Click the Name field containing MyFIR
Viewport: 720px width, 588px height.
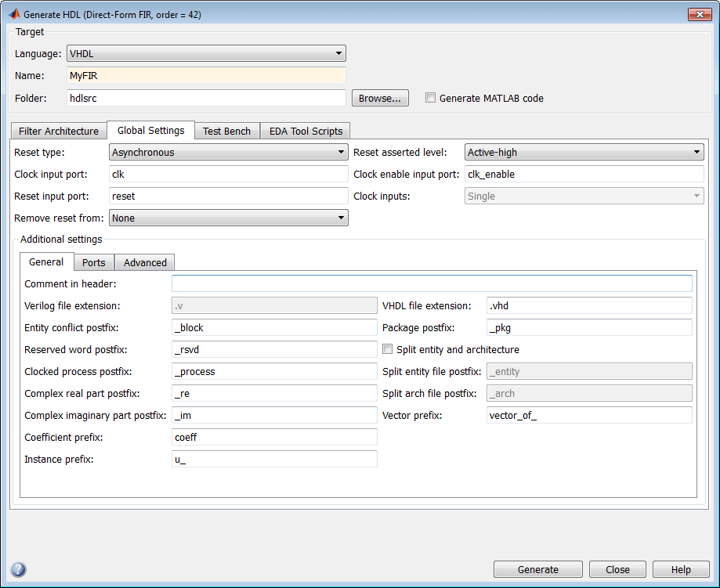tap(206, 76)
